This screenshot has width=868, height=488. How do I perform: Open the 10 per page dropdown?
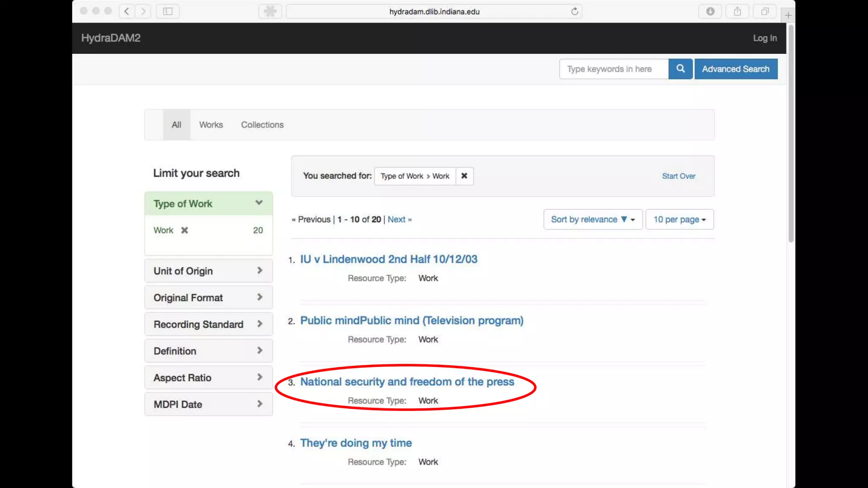tap(679, 219)
